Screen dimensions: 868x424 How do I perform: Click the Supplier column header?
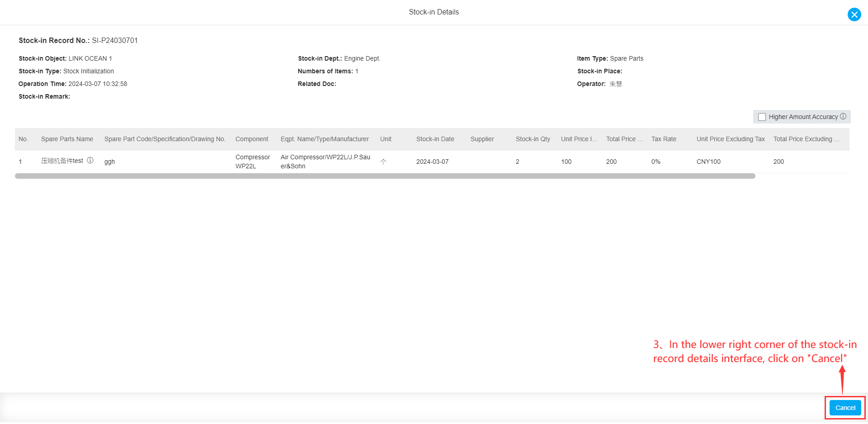pyautogui.click(x=482, y=139)
